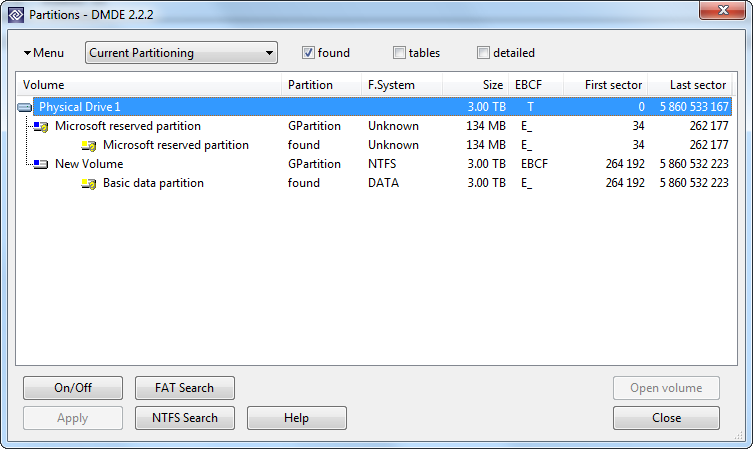Enable the tables checkbox
Image resolution: width=753 pixels, height=449 pixels.
click(x=399, y=53)
